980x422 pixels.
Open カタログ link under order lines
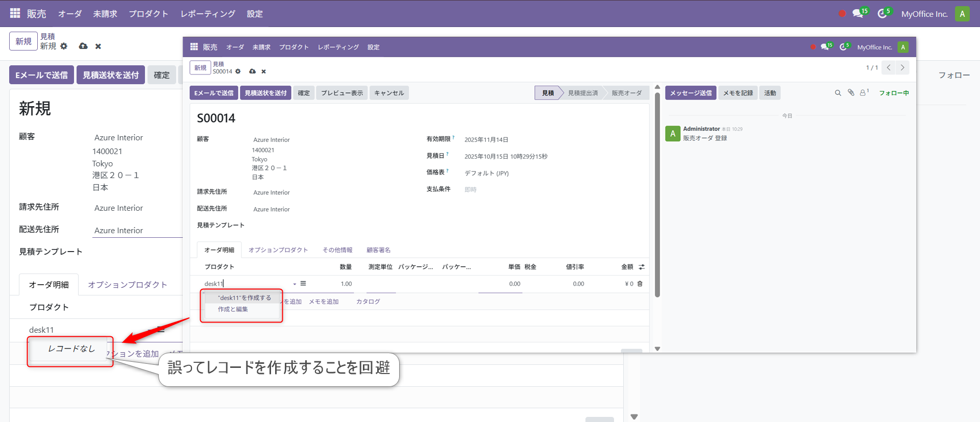pyautogui.click(x=368, y=302)
